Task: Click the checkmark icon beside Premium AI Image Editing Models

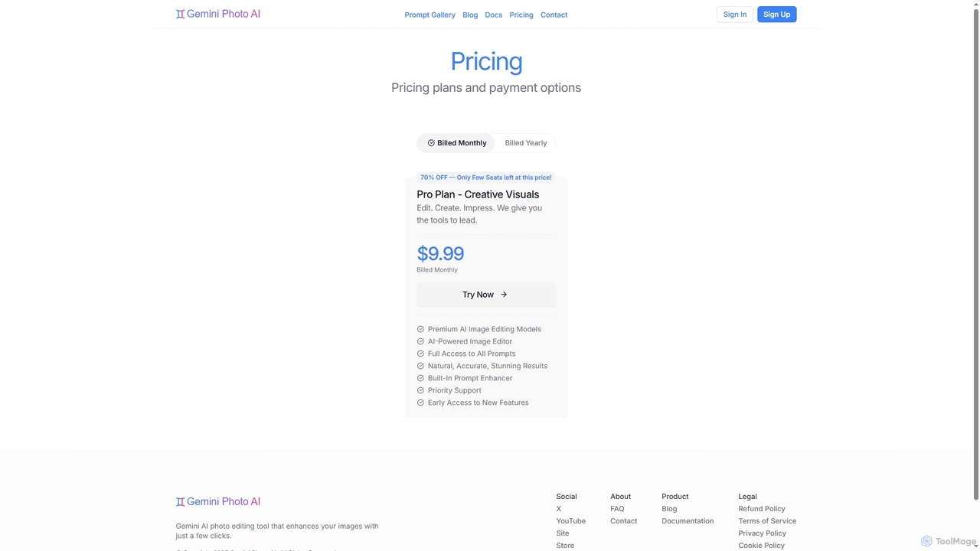Action: click(x=420, y=329)
